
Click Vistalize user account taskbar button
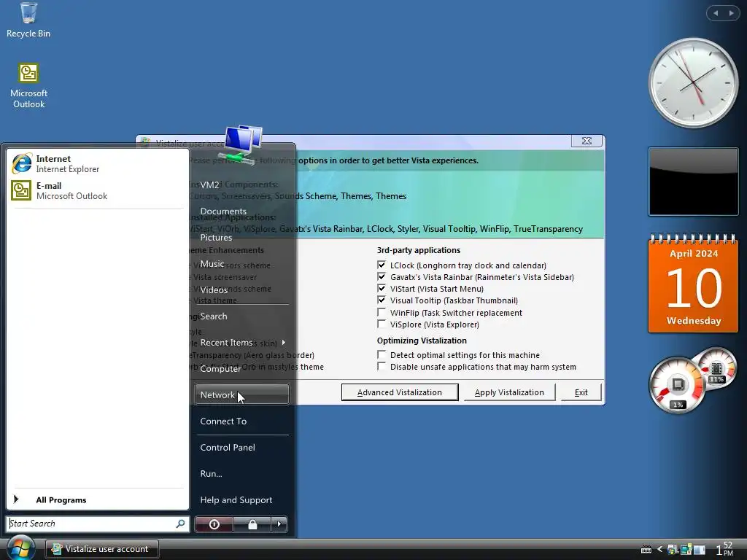tap(102, 549)
